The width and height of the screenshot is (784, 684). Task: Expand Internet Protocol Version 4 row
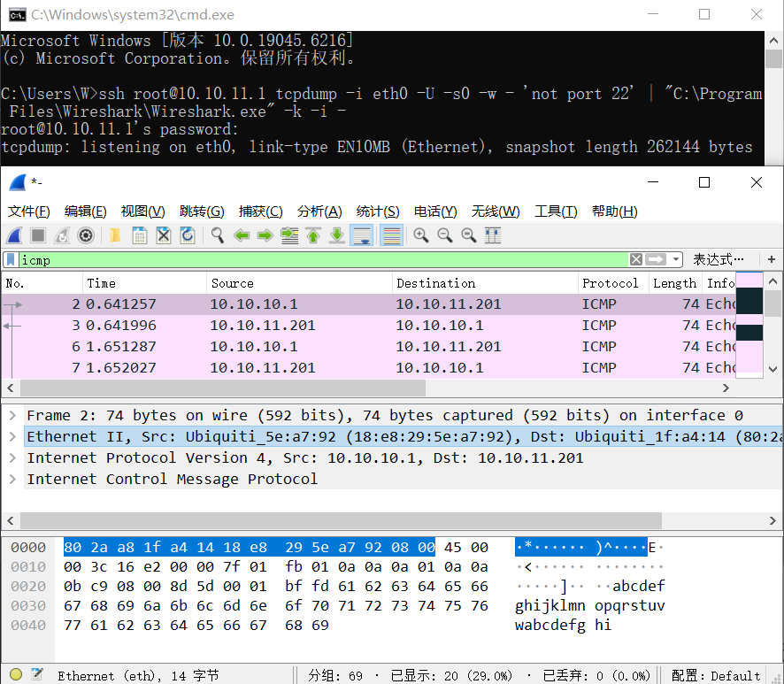point(13,457)
